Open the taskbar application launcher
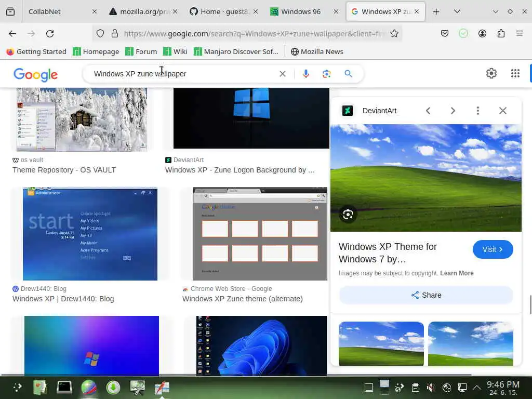The image size is (532, 399). (17, 387)
